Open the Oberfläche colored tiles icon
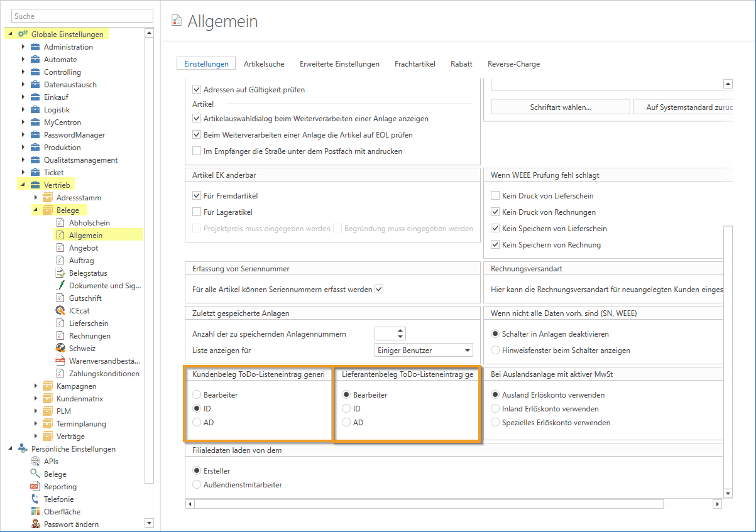The width and height of the screenshot is (756, 532). [x=35, y=511]
